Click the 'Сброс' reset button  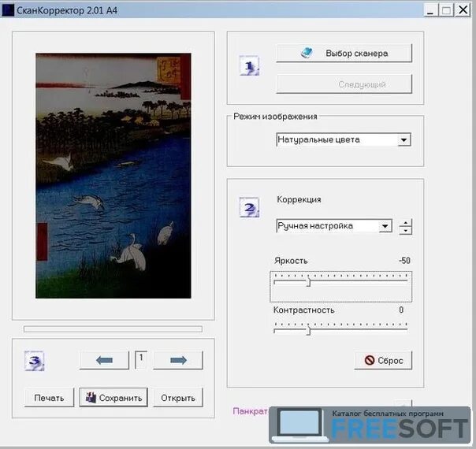pos(383,361)
